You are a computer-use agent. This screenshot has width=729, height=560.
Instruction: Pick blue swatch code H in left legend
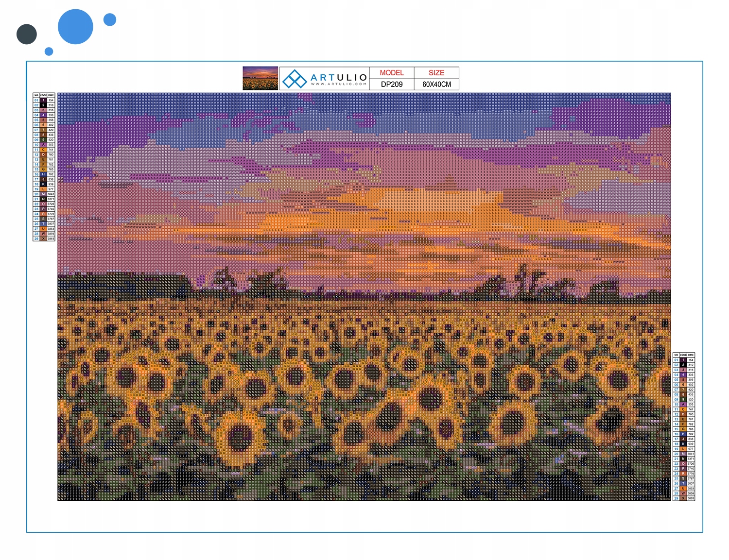(43, 174)
